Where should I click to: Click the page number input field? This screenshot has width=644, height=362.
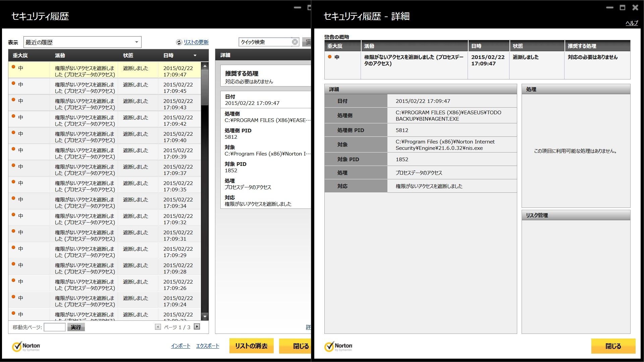[54, 327]
